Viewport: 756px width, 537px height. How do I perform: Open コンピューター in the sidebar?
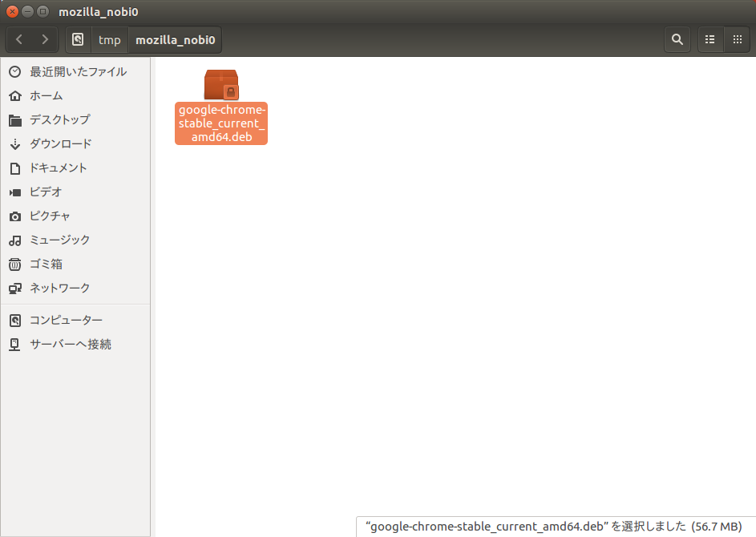[x=66, y=320]
